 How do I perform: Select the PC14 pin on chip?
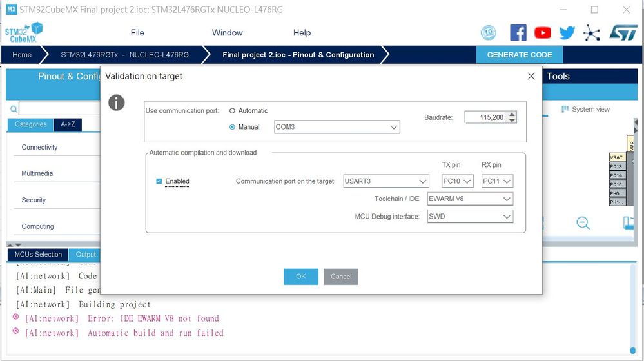tap(617, 175)
